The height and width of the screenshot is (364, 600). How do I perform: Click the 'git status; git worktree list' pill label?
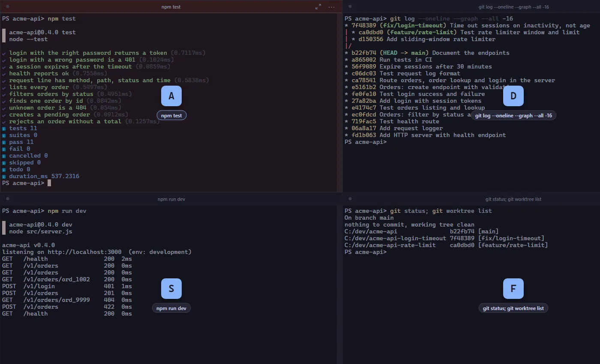pos(513,308)
